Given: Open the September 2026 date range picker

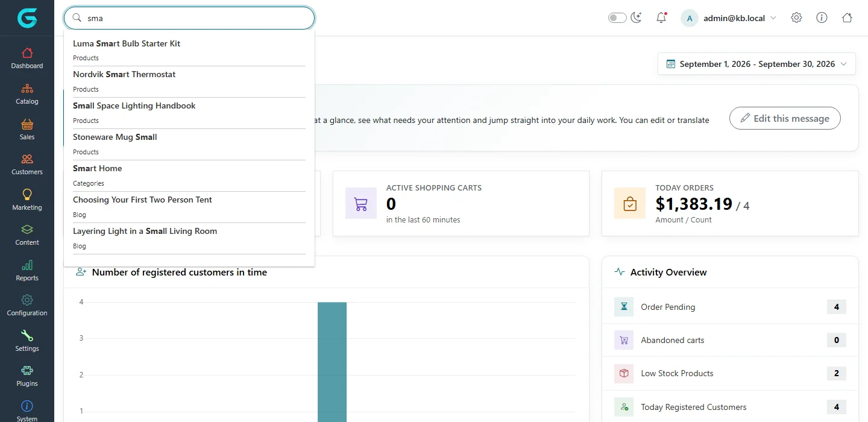Looking at the screenshot, I should coord(756,64).
